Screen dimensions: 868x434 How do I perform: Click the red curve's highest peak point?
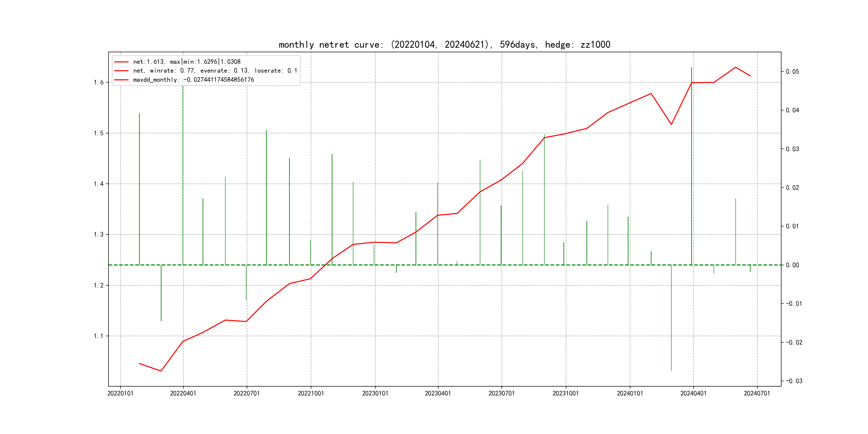coord(736,68)
